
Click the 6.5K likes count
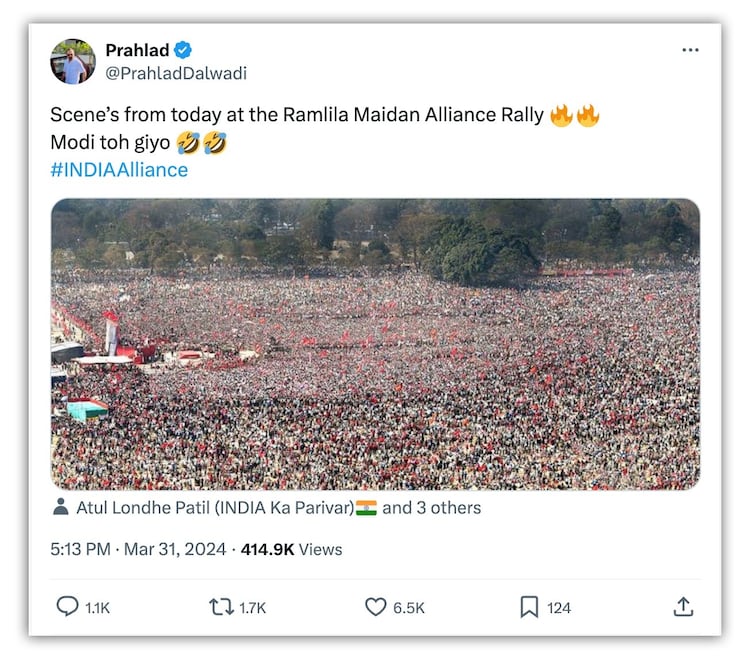[x=408, y=607]
